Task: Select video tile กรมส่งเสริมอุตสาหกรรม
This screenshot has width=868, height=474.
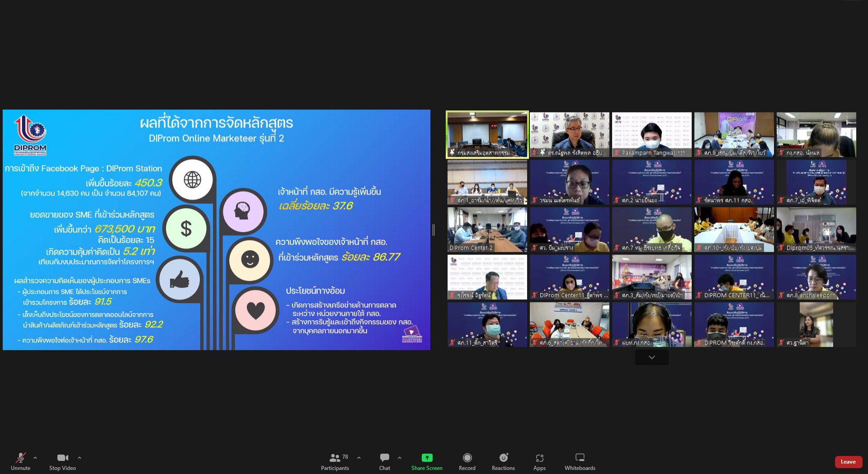Action: pos(487,135)
